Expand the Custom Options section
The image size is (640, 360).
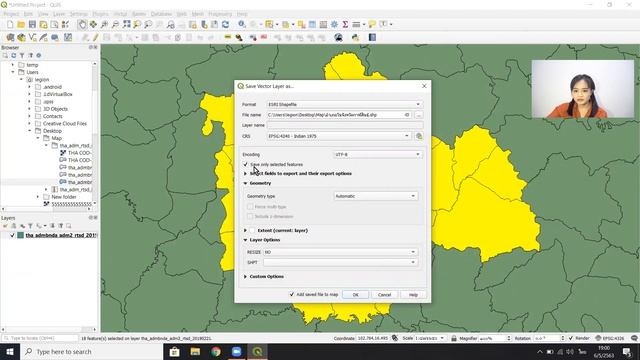coord(245,277)
